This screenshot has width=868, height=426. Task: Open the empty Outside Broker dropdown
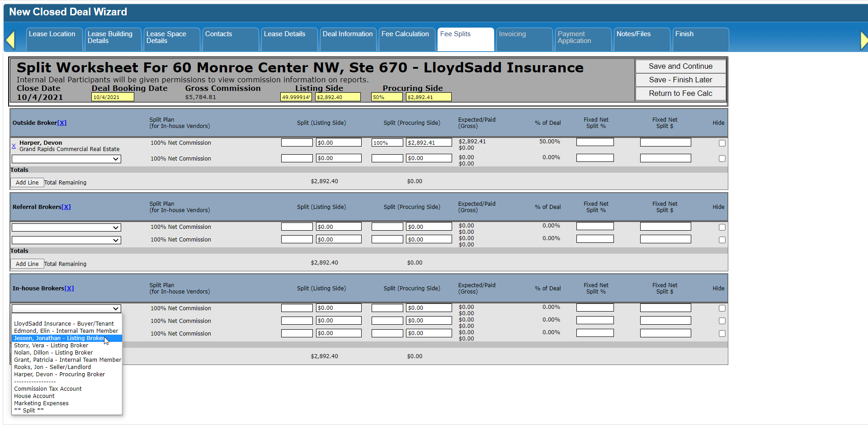66,159
